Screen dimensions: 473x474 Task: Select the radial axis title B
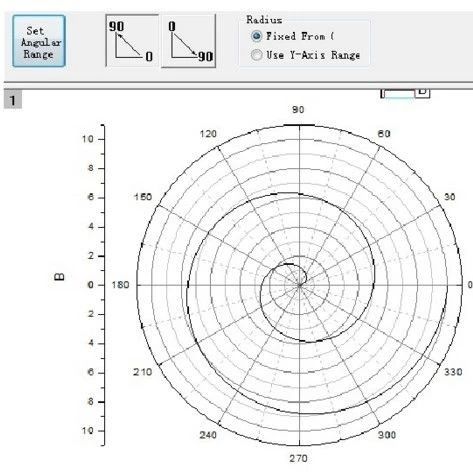click(x=59, y=277)
